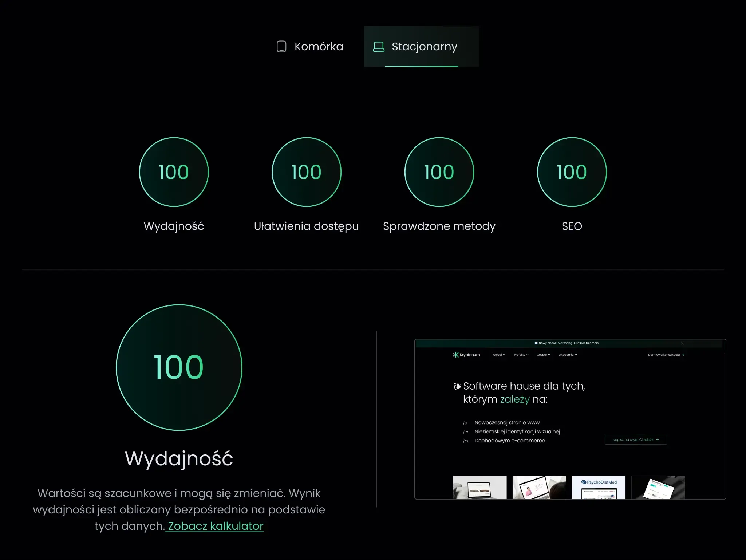Open the PsychoDietMed project thumbnail
Screen dimensions: 746x560
pos(598,487)
